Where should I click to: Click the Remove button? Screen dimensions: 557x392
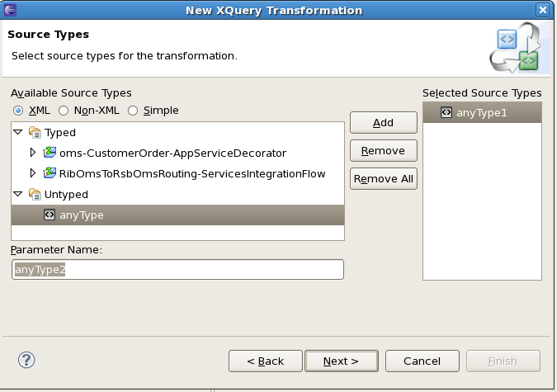383,151
